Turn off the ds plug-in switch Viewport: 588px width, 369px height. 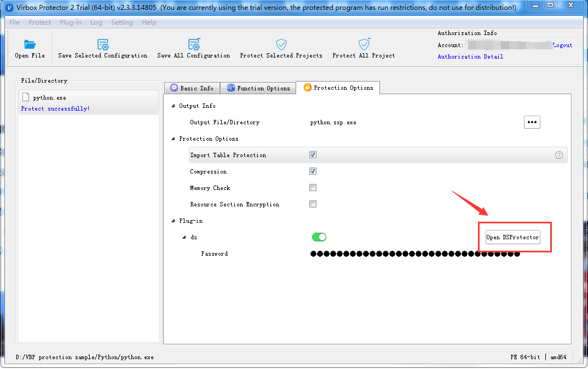319,237
